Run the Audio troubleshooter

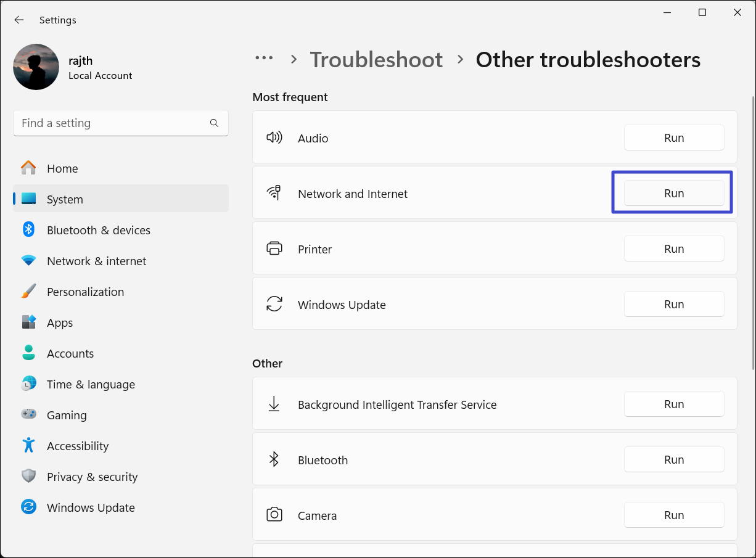[x=673, y=138]
